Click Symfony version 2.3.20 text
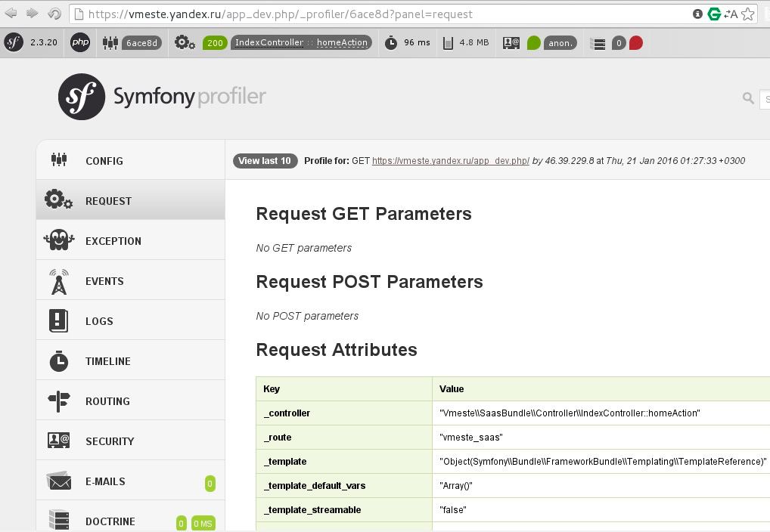The image size is (770, 532). 44,42
